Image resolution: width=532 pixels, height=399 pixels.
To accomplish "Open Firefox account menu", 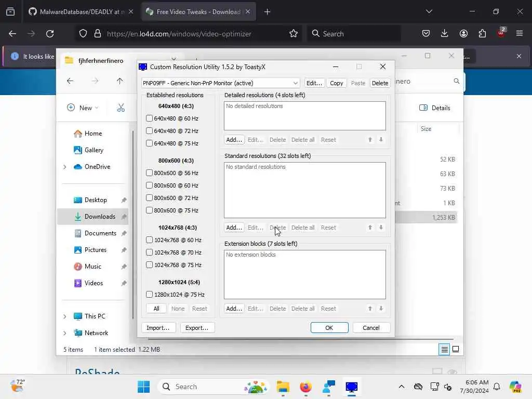I will pyautogui.click(x=463, y=34).
